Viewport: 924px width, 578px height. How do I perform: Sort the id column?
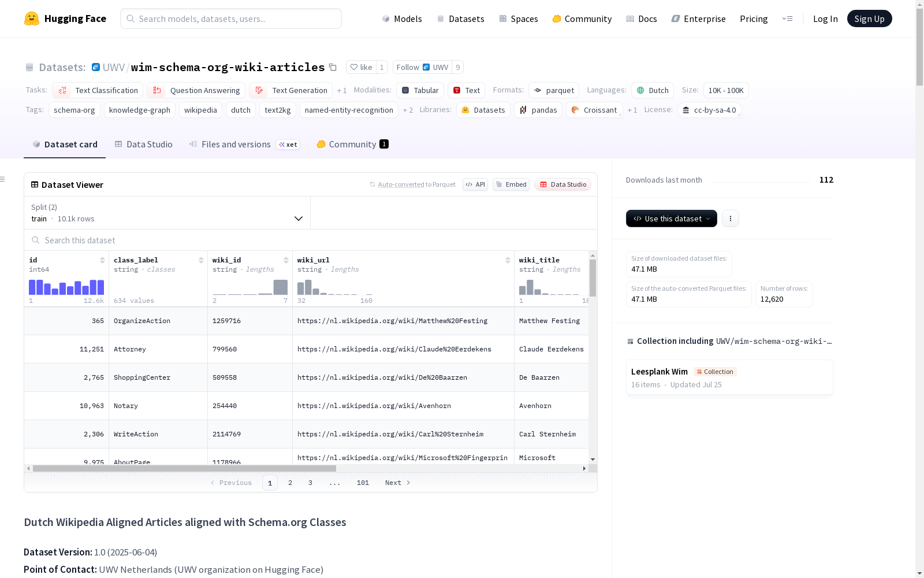coord(102,260)
